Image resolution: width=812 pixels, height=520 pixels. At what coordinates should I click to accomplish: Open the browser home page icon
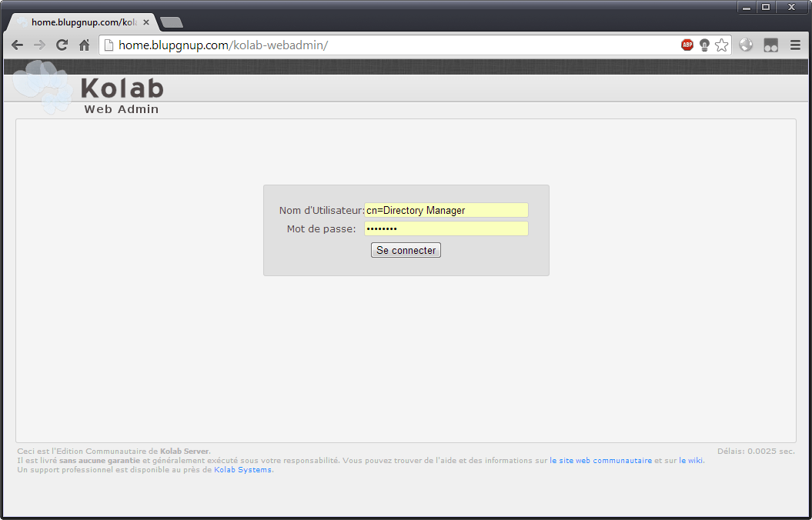85,45
